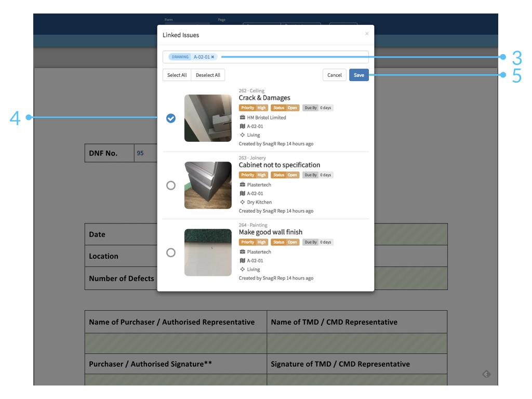Click the Priority High badge on issue 263
The image size is (532, 399).
pyautogui.click(x=254, y=175)
